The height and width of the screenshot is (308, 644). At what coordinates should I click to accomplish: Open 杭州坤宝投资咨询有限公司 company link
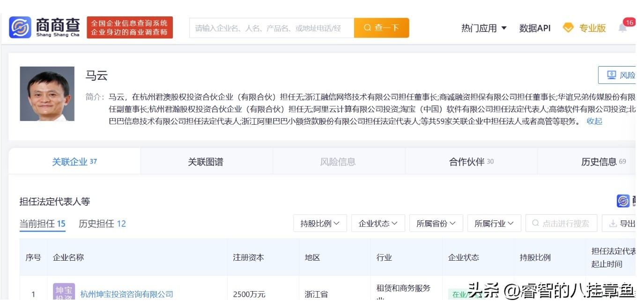click(127, 294)
